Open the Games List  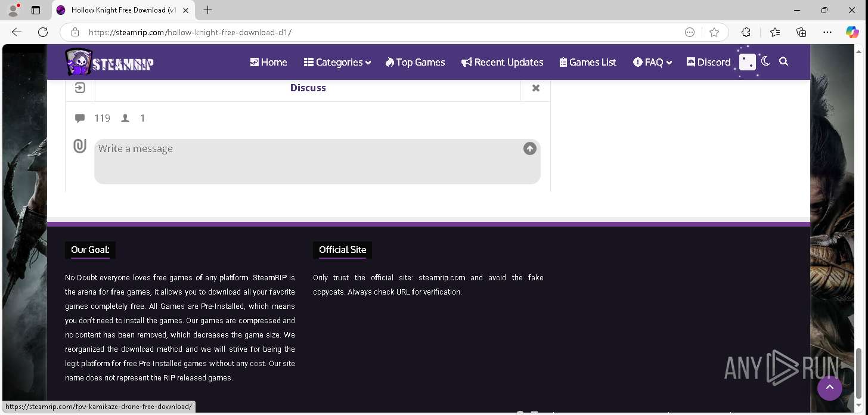pyautogui.click(x=588, y=62)
